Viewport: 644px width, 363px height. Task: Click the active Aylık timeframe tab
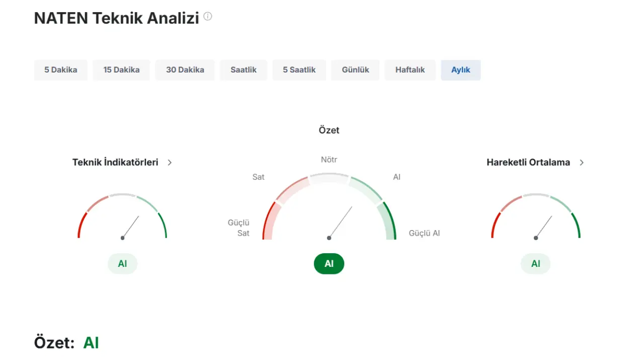point(461,70)
